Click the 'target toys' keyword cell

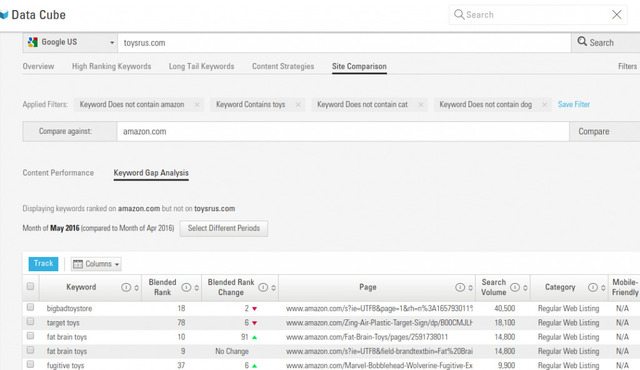click(x=63, y=323)
